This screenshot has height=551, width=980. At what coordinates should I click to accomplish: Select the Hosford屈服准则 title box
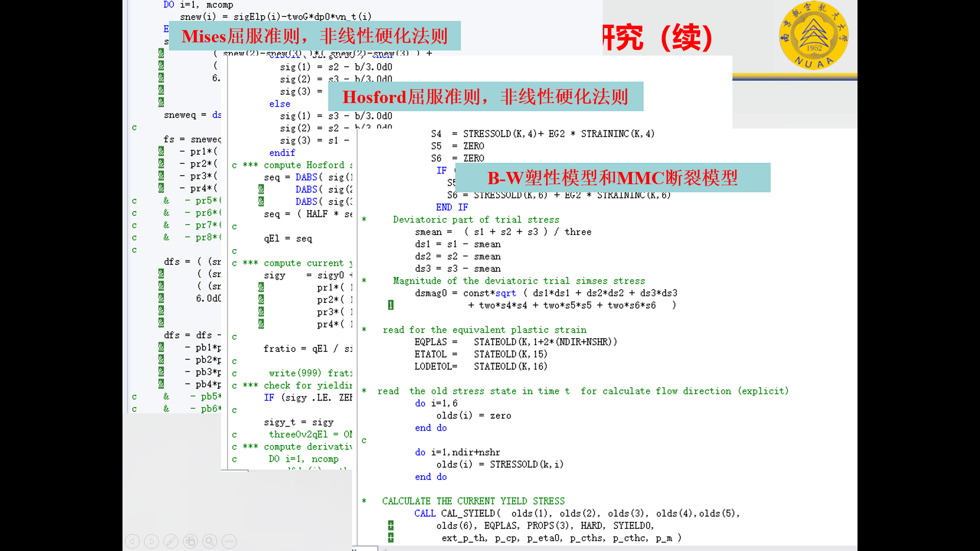(485, 96)
